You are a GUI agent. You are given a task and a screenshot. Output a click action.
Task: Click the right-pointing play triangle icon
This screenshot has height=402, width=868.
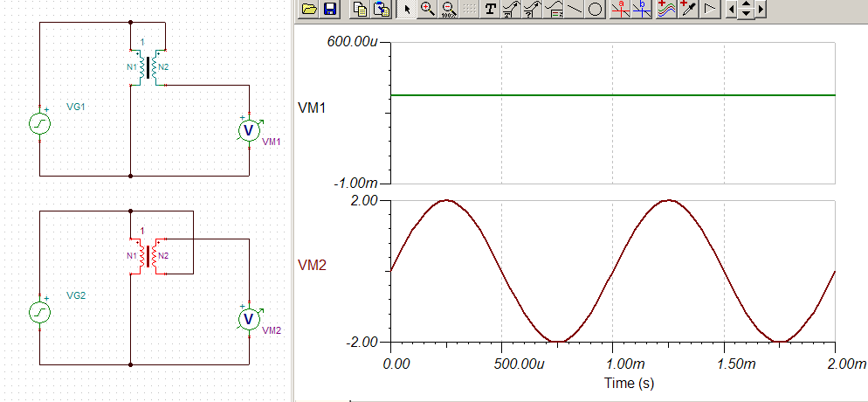(x=710, y=9)
